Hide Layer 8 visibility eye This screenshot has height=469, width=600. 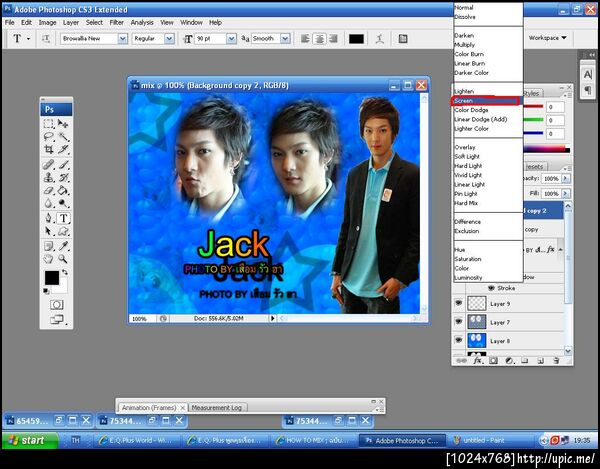(x=458, y=340)
